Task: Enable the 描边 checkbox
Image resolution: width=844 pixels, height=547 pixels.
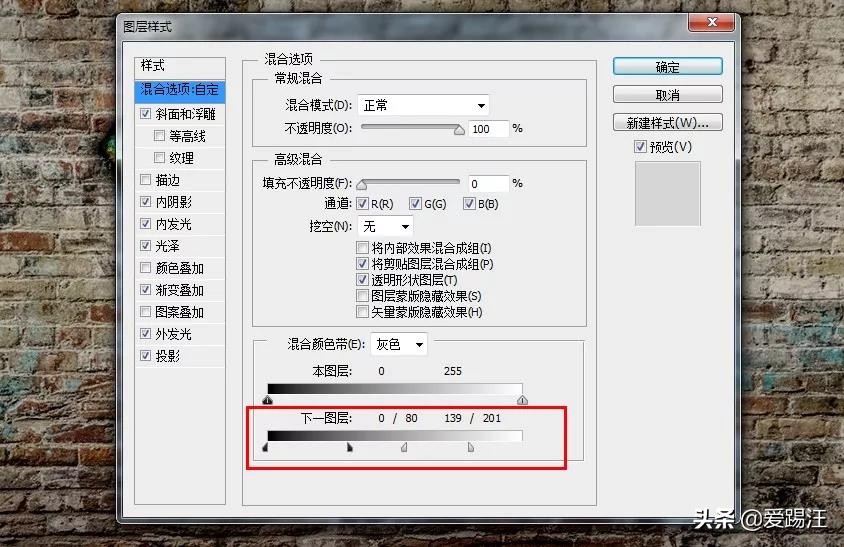Action: click(145, 180)
